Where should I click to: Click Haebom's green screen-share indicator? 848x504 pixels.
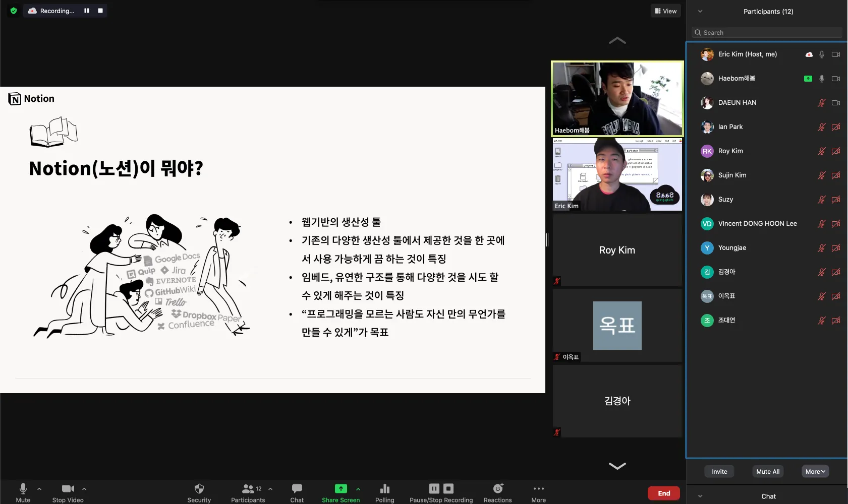click(808, 79)
